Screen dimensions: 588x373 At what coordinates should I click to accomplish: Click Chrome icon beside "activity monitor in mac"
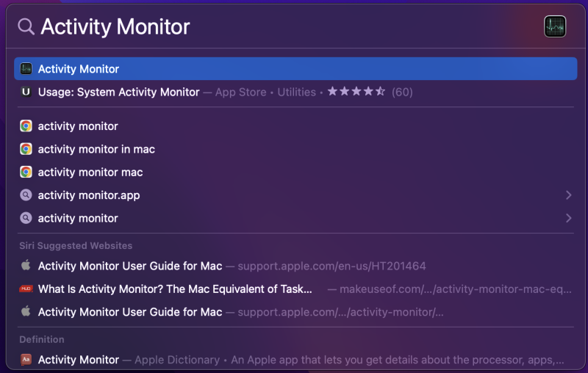[x=26, y=149]
